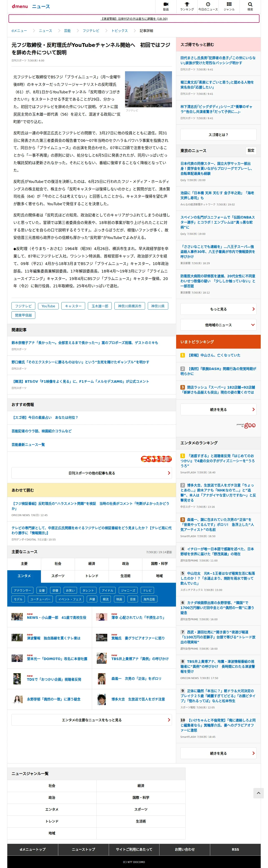Click 東京のニュース 設定 button
268x868 pixels.
251,151
